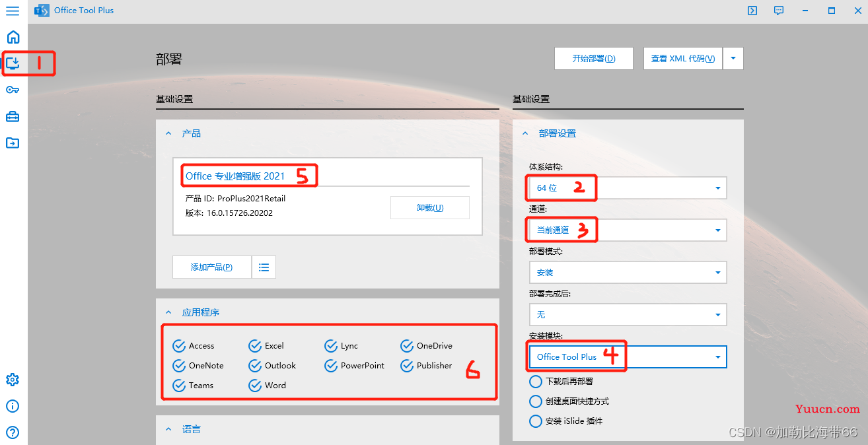The height and width of the screenshot is (445, 868).
Task: Open the Settings gear icon
Action: pyautogui.click(x=13, y=380)
